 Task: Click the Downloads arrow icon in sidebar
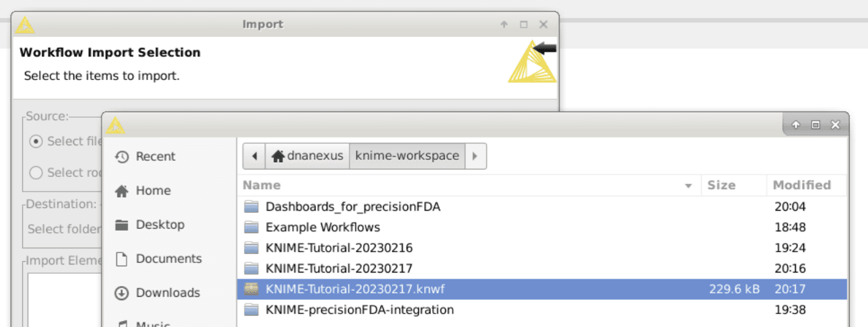pyautogui.click(x=122, y=293)
